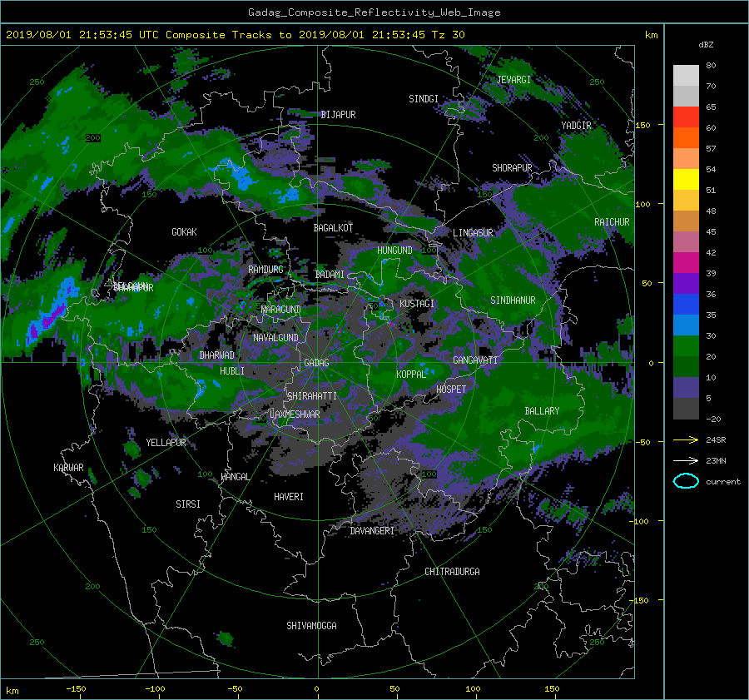Select the yellow 54 dBZ color swatch
Image resolution: width=749 pixels, height=700 pixels.
click(686, 179)
